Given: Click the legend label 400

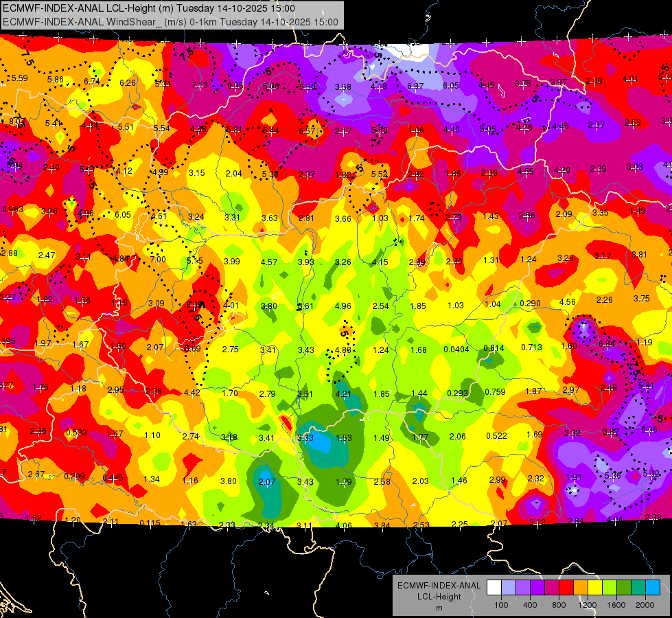Looking at the screenshot, I should coord(530,605).
